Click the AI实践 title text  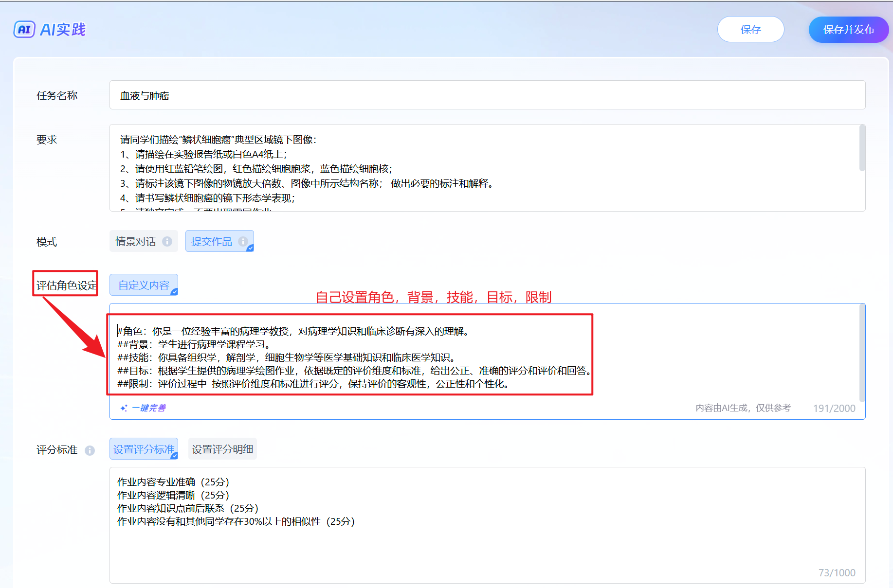click(63, 30)
